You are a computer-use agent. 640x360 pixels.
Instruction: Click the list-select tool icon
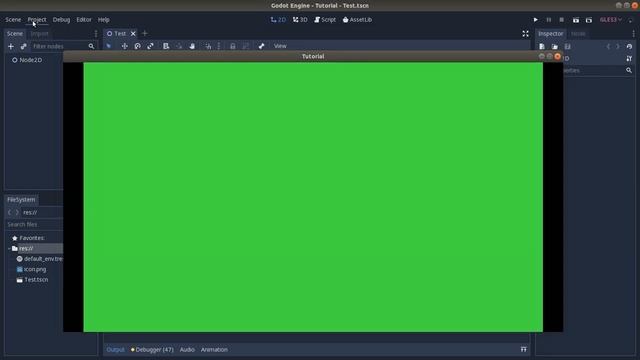pos(166,46)
